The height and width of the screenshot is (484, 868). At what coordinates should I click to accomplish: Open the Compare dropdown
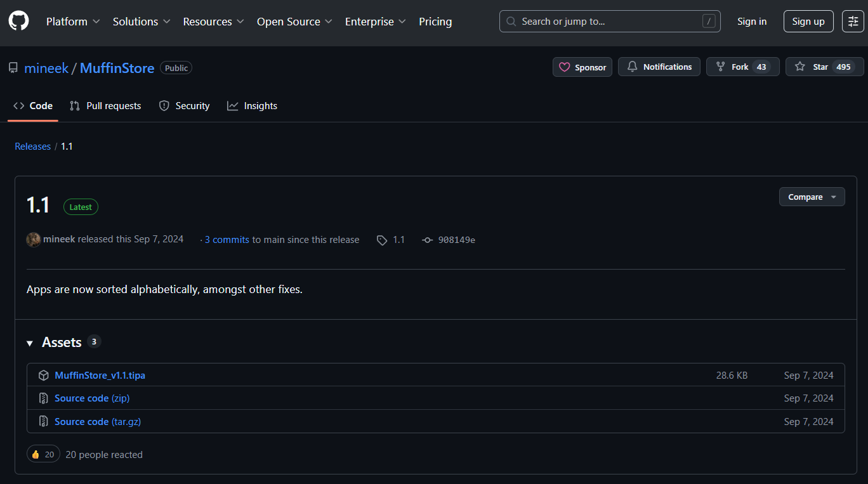[x=812, y=197]
